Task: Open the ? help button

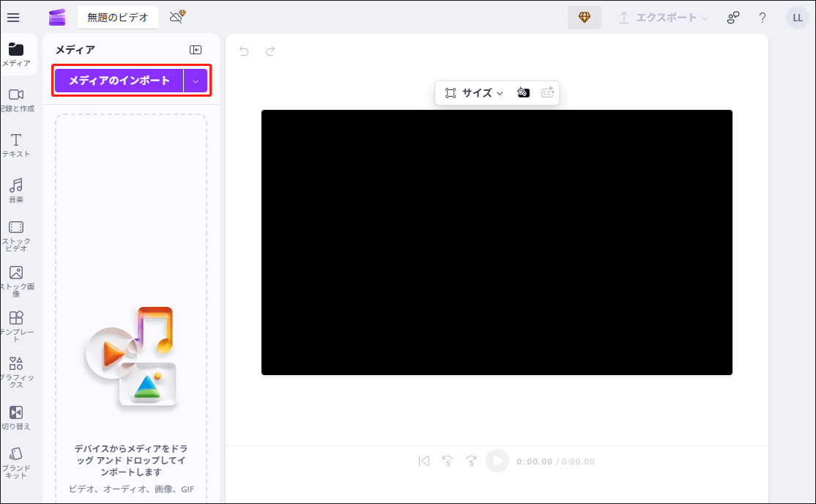Action: [762, 17]
